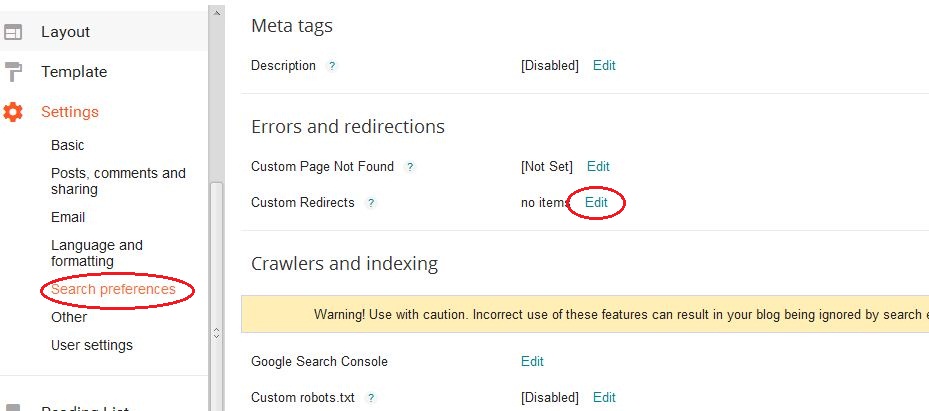Click the sidebar scrollbar up arrow
Image resolution: width=929 pixels, height=411 pixels.
tap(216, 12)
